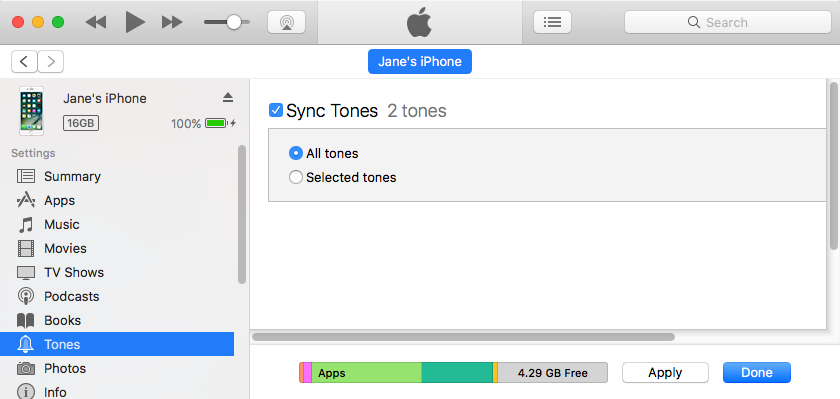The image size is (840, 399).
Task: Open TV Shows in the sidebar
Action: click(117, 272)
